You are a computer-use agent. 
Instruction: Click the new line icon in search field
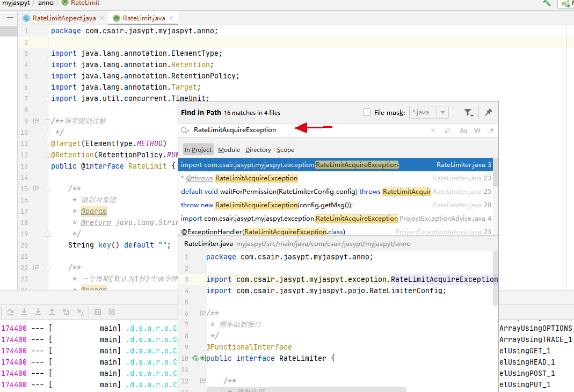click(447, 130)
